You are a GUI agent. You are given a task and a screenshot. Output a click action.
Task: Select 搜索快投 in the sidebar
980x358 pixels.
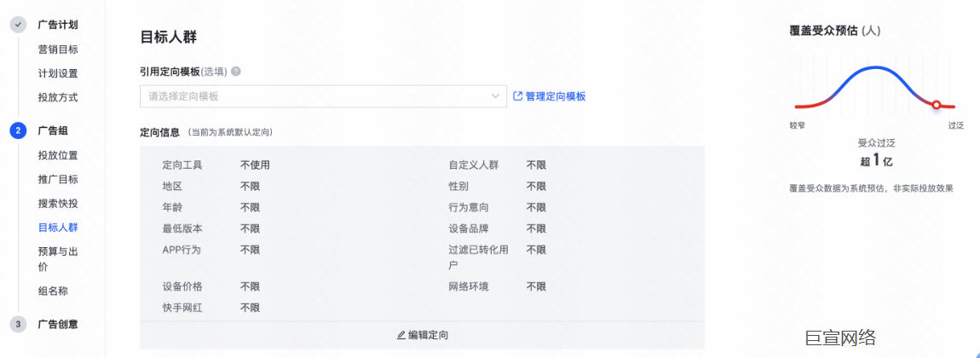58,203
